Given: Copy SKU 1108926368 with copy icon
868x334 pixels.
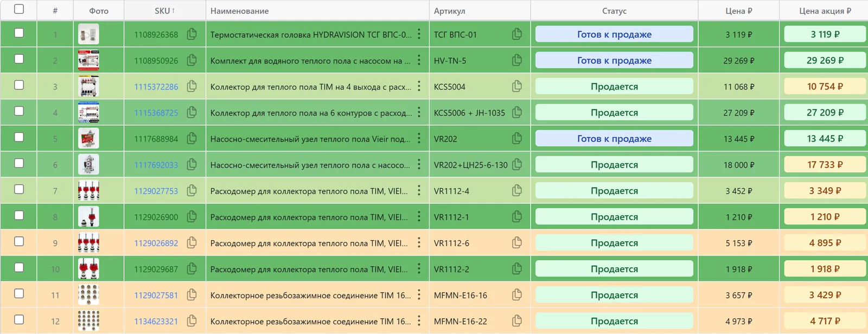Looking at the screenshot, I should (x=192, y=34).
